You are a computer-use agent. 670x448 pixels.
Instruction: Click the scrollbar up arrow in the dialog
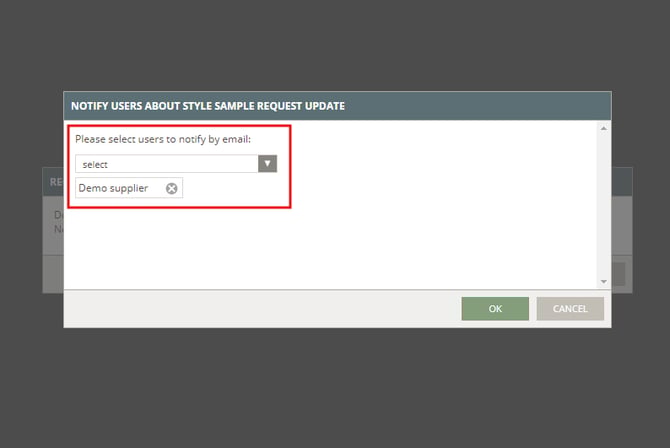click(x=603, y=129)
